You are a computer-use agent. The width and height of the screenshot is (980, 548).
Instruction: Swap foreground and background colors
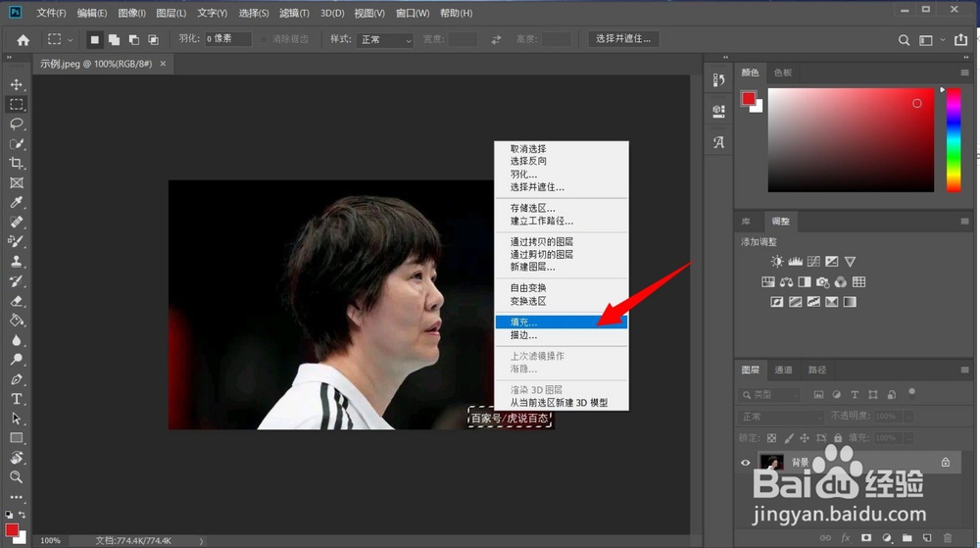pos(23,515)
